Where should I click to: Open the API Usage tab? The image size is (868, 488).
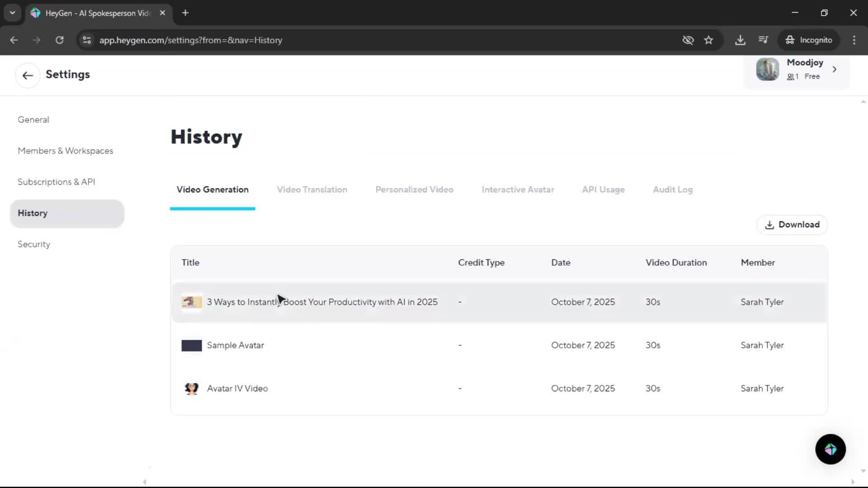(603, 190)
